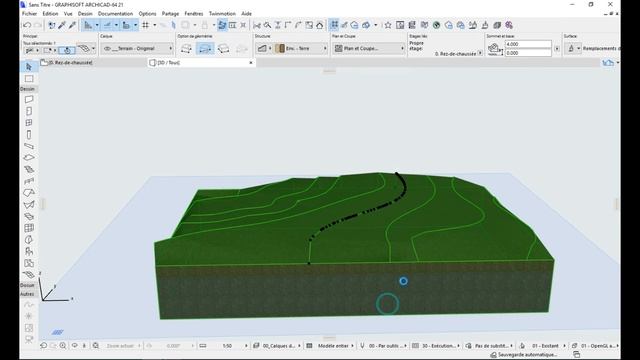Open the Twinmotion menu
Screen dimensions: 640x360
click(222, 13)
